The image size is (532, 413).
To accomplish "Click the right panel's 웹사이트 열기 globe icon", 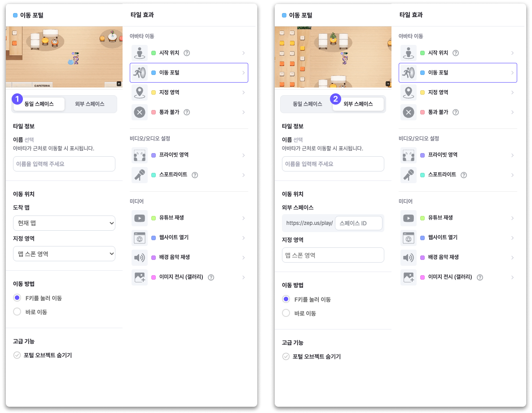I will click(x=409, y=237).
